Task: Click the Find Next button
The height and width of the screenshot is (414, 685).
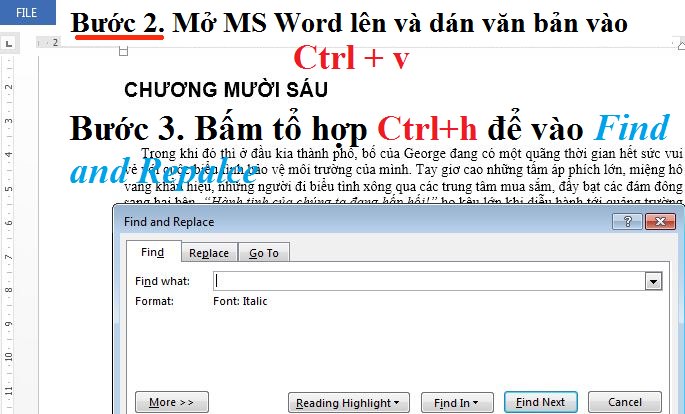Action: pyautogui.click(x=540, y=402)
